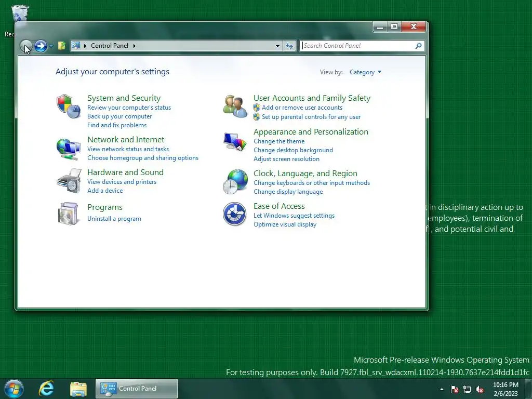532x399 pixels.
Task: Click Adjust screen resolution
Action: click(x=286, y=159)
